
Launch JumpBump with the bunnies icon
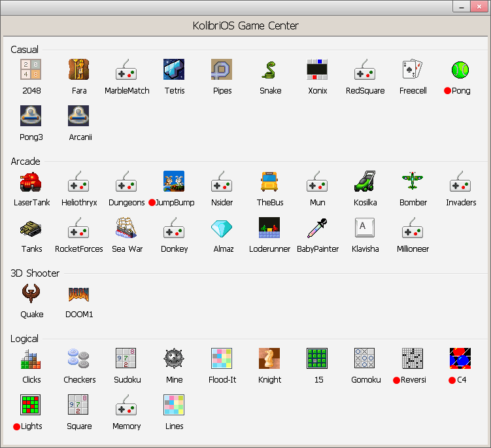[174, 181]
